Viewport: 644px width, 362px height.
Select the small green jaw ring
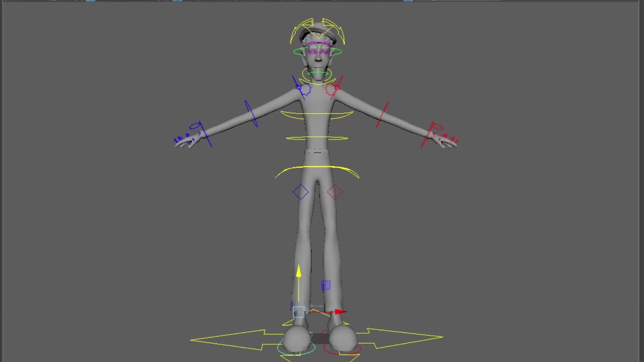click(317, 72)
